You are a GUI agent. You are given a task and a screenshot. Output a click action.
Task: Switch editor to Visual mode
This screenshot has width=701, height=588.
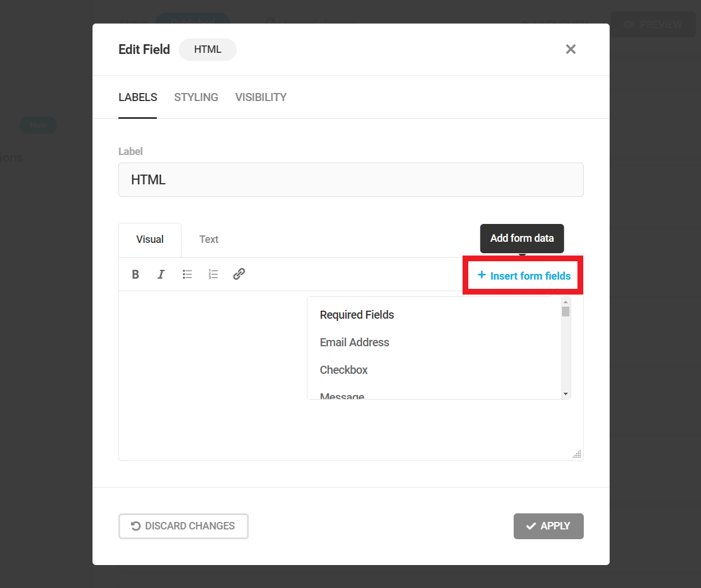[150, 239]
